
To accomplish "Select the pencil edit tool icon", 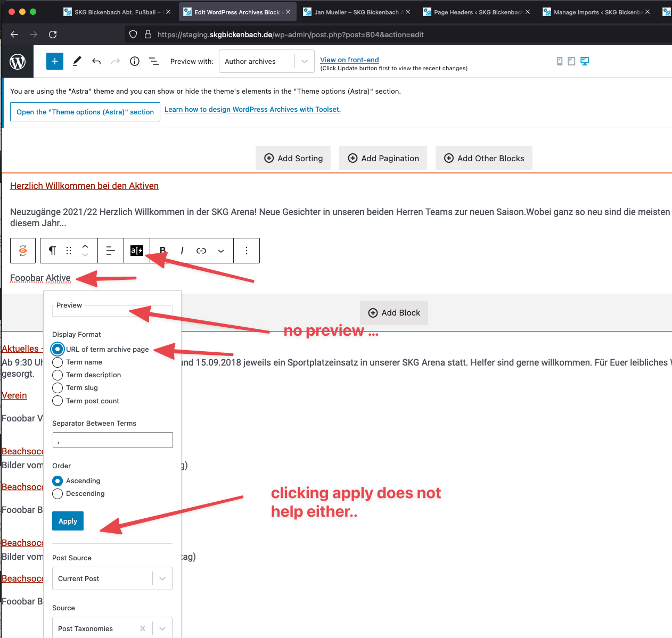I will (77, 61).
